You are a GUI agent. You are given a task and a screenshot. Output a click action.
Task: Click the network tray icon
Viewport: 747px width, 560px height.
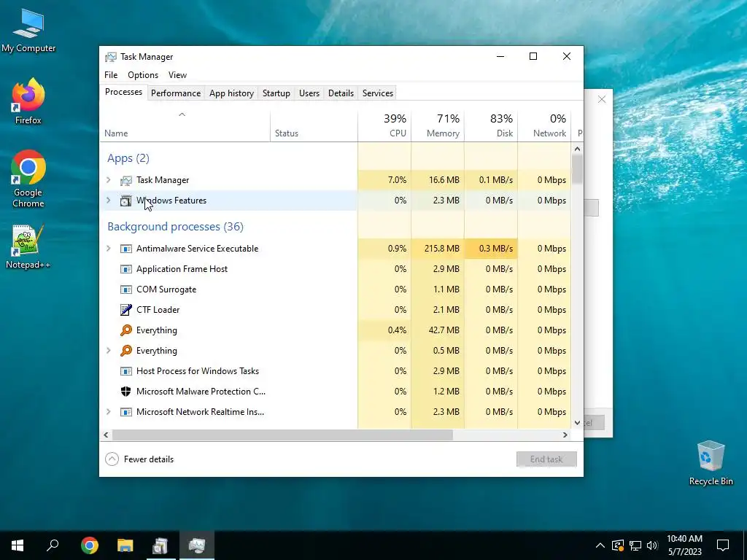click(635, 545)
